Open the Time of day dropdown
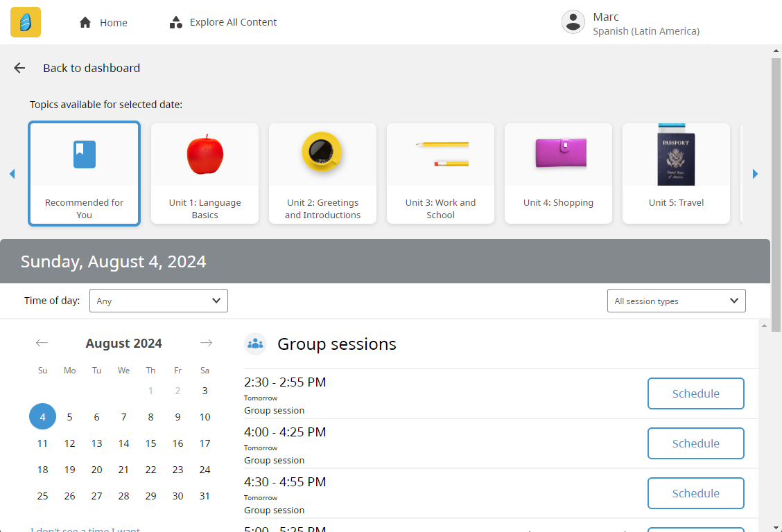The width and height of the screenshot is (782, 532). click(x=159, y=301)
